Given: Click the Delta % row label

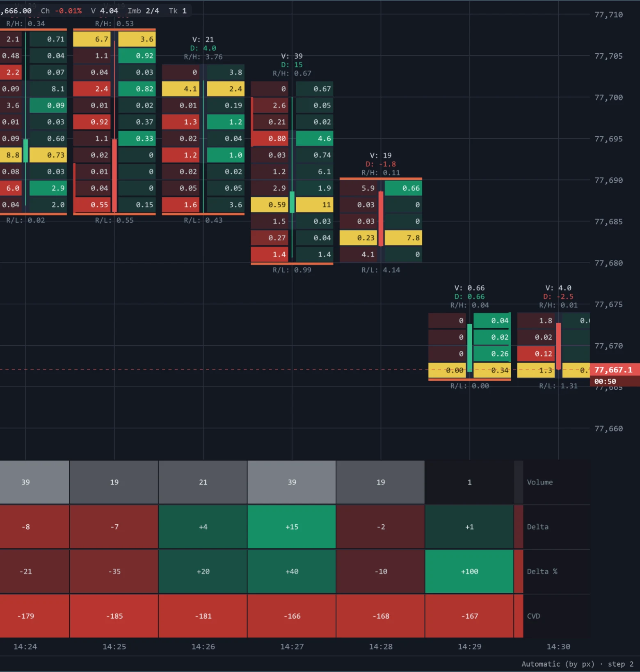Looking at the screenshot, I should point(542,571).
